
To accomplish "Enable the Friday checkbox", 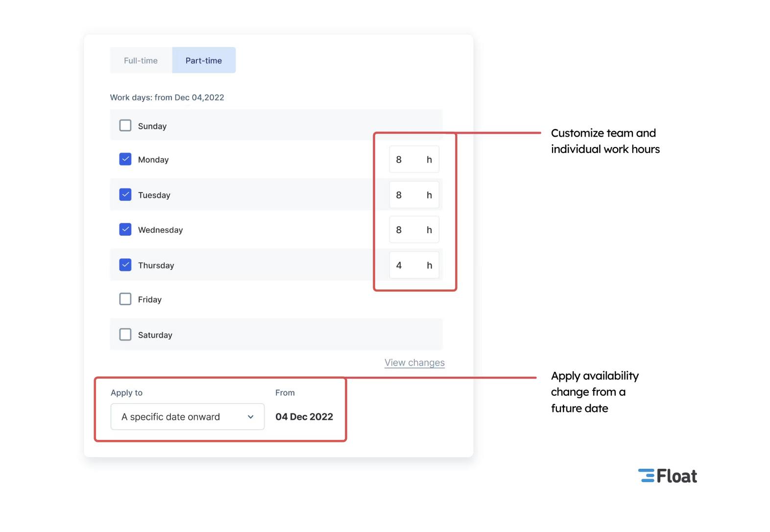I will coord(125,299).
